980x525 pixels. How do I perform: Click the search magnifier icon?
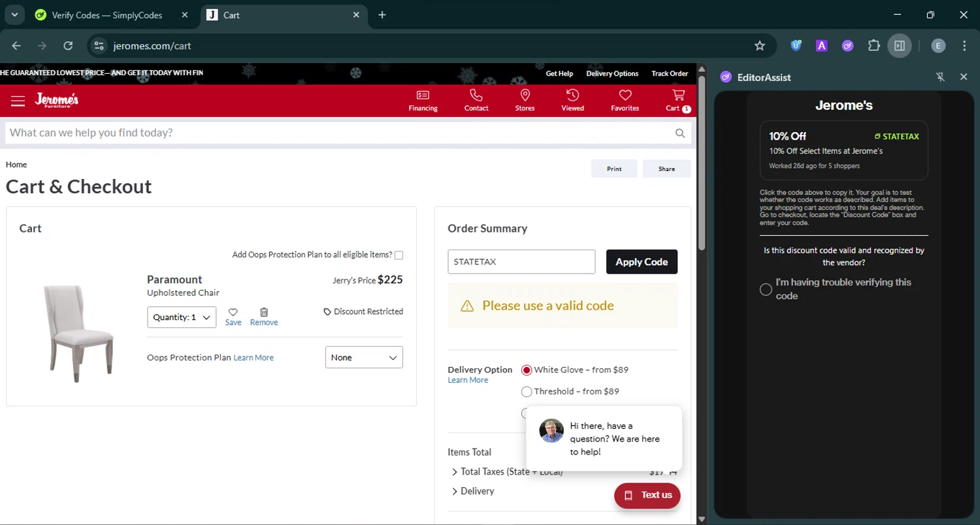tap(680, 133)
